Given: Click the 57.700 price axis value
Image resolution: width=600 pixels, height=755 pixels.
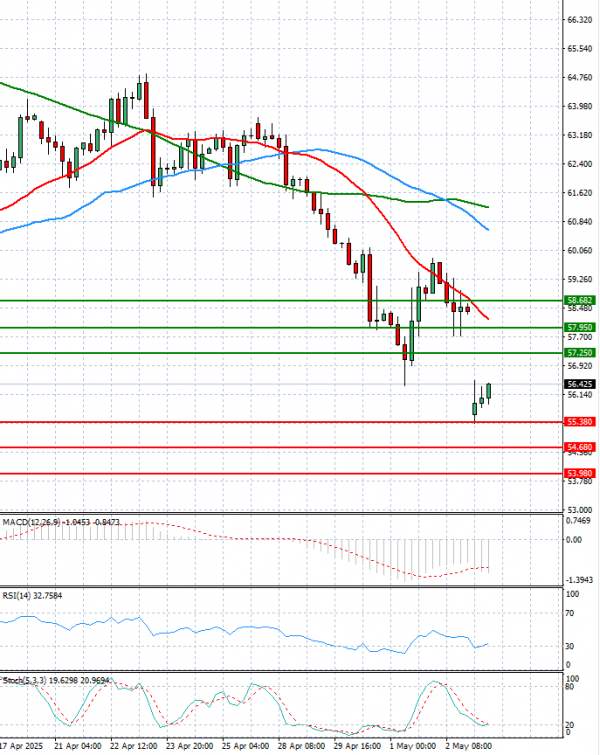Looking at the screenshot, I should (580, 337).
